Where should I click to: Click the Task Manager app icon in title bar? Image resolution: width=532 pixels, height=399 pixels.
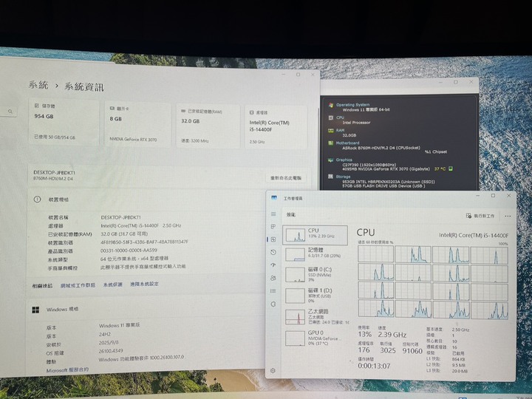pyautogui.click(x=274, y=198)
